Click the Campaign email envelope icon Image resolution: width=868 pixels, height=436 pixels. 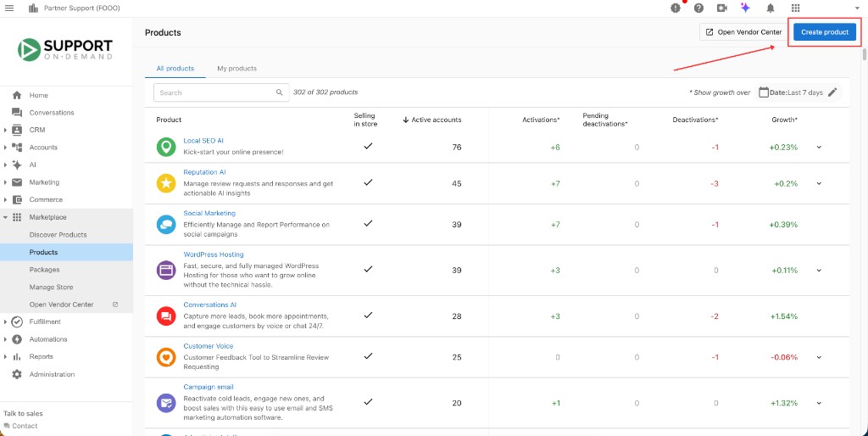[x=166, y=403]
